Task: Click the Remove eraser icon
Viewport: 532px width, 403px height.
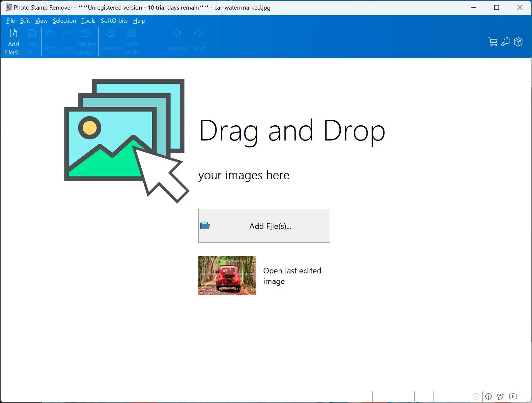Action: click(111, 33)
